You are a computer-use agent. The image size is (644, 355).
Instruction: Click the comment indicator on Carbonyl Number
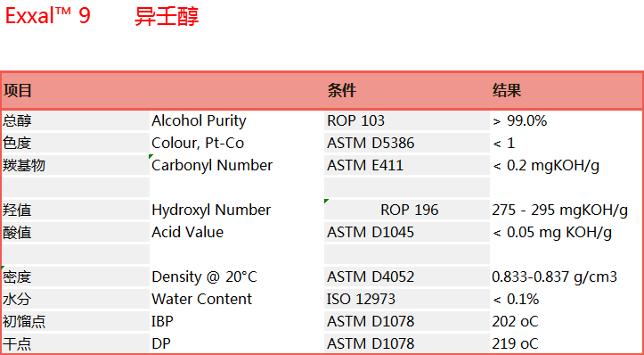click(x=151, y=157)
